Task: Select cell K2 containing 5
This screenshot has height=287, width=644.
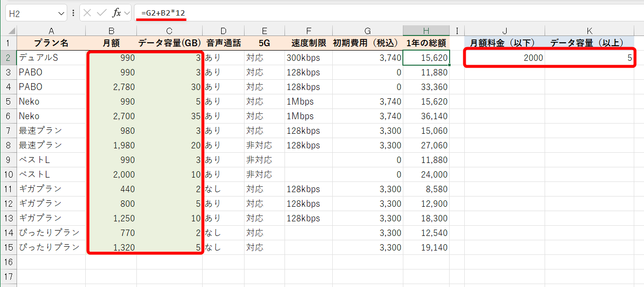Action: (589, 57)
